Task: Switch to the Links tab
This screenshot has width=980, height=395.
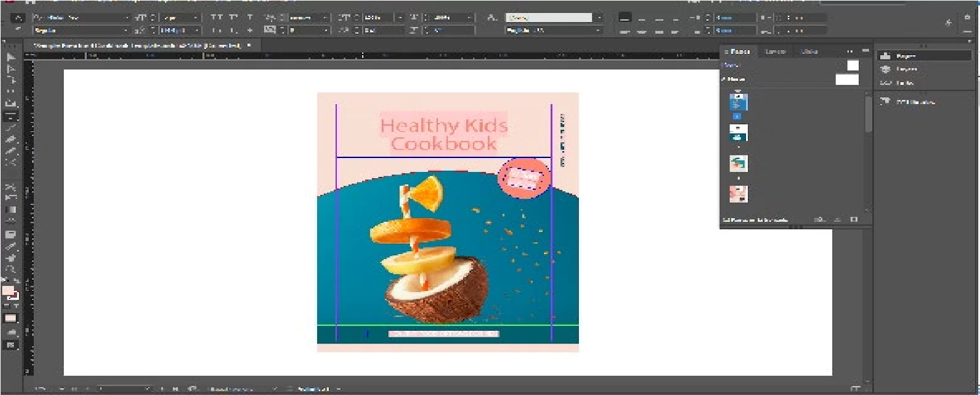Action: [x=809, y=51]
